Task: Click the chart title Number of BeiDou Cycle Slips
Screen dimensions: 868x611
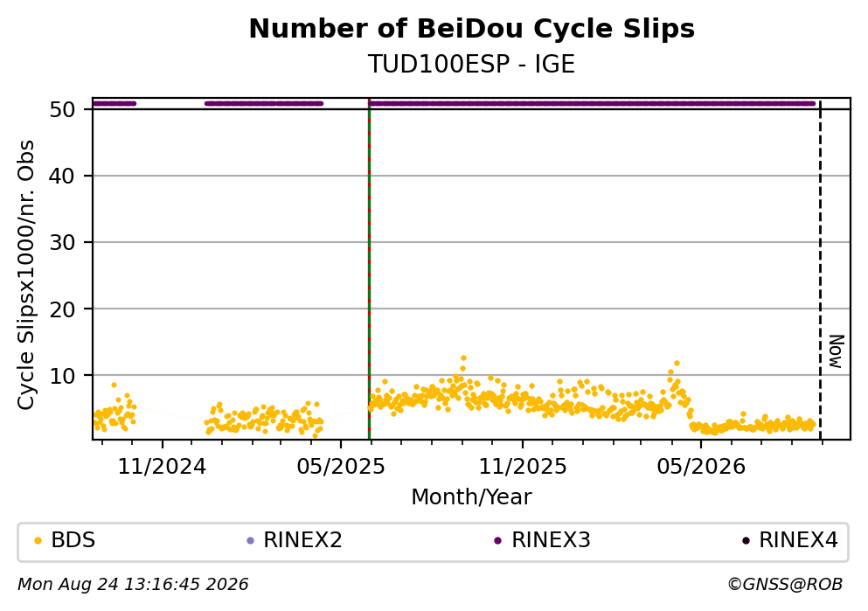Action: point(472,29)
